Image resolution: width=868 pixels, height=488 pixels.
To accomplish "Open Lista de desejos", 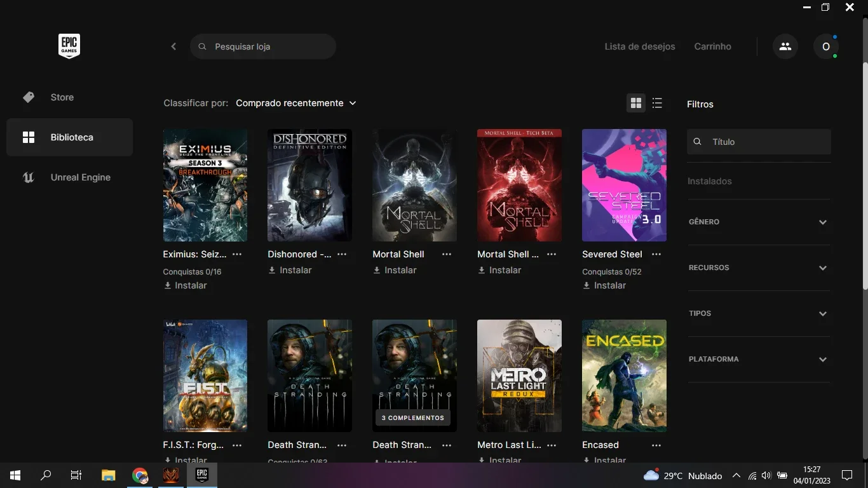I will (x=640, y=46).
